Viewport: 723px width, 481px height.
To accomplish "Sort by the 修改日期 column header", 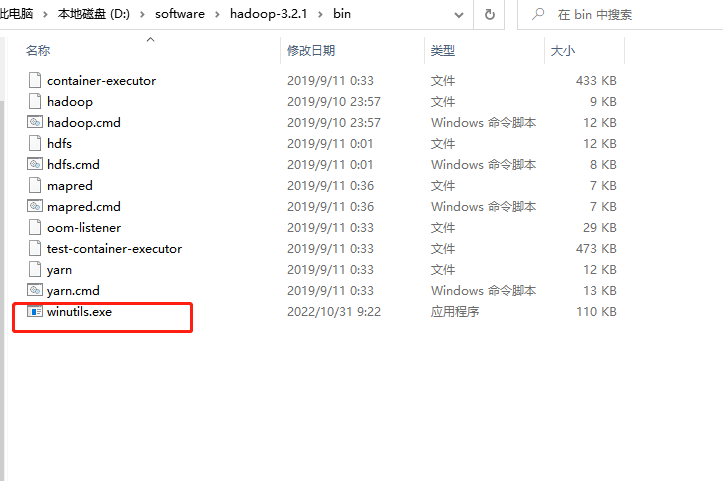I will 311,50.
